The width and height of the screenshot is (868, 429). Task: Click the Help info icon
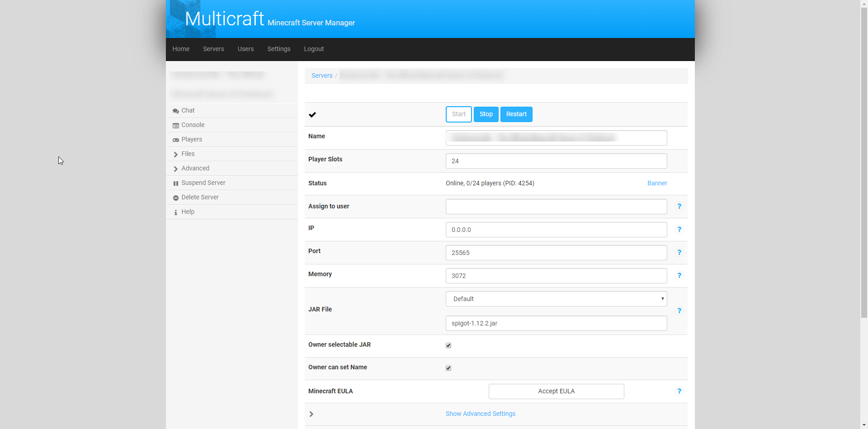(176, 212)
